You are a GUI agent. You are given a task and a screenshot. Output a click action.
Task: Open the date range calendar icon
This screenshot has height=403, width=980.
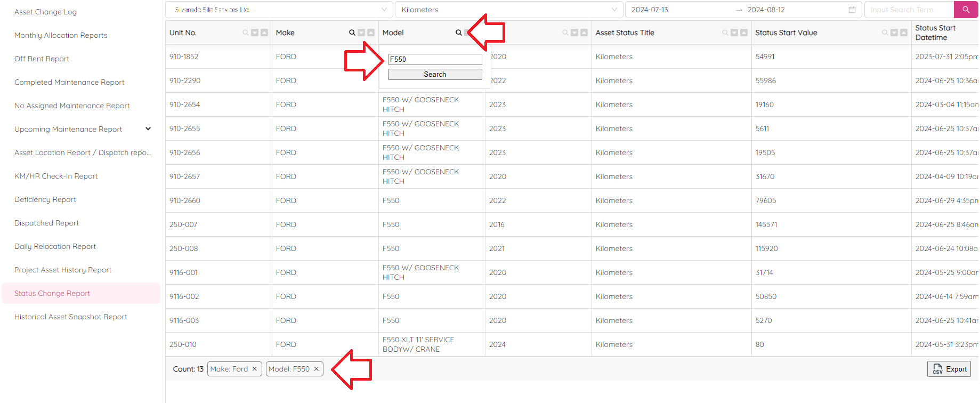(x=852, y=10)
